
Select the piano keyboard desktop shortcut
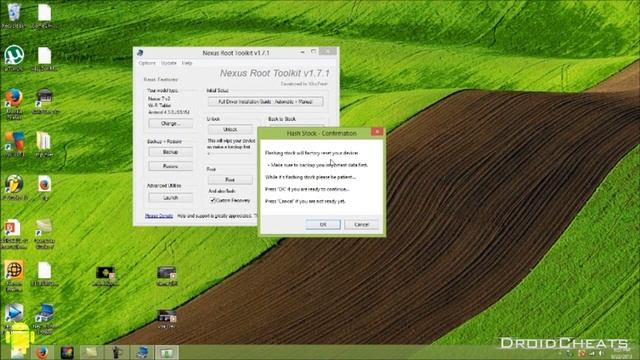[44, 100]
